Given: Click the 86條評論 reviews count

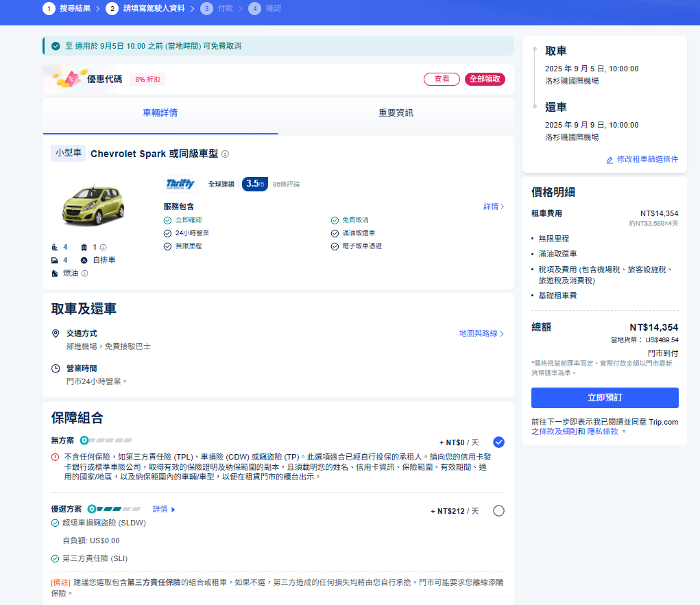Looking at the screenshot, I should pyautogui.click(x=287, y=183).
